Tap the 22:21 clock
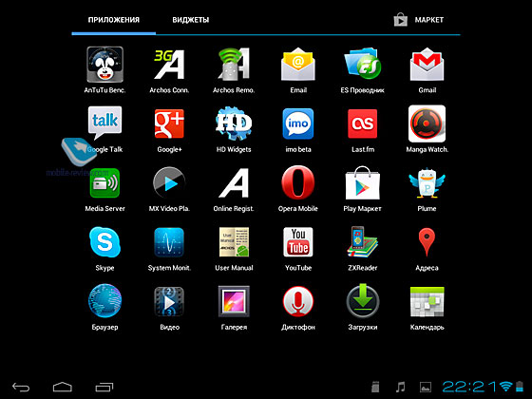Image resolution: width=532 pixels, height=399 pixels. point(469,387)
